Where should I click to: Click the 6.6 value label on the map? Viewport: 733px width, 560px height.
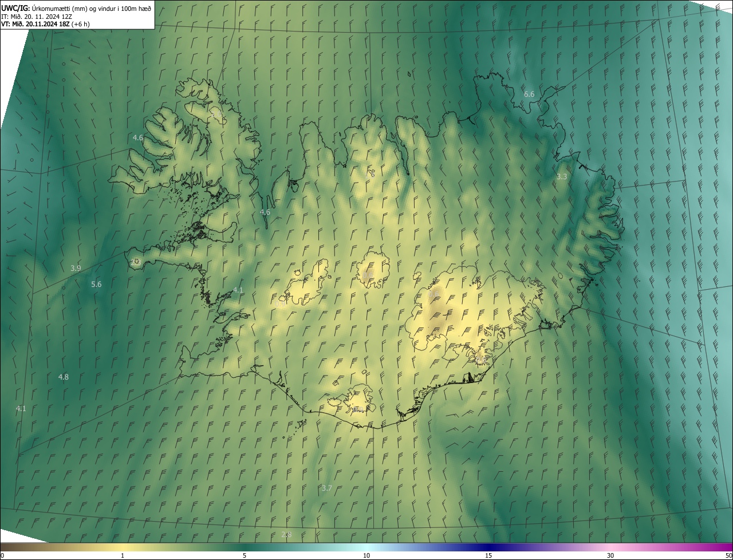point(529,94)
